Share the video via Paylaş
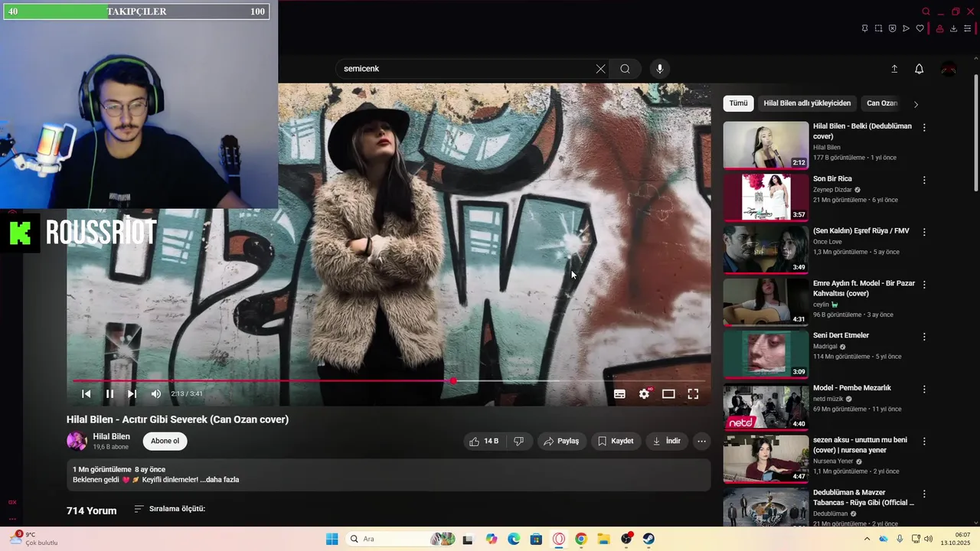This screenshot has height=551, width=980. [561, 441]
